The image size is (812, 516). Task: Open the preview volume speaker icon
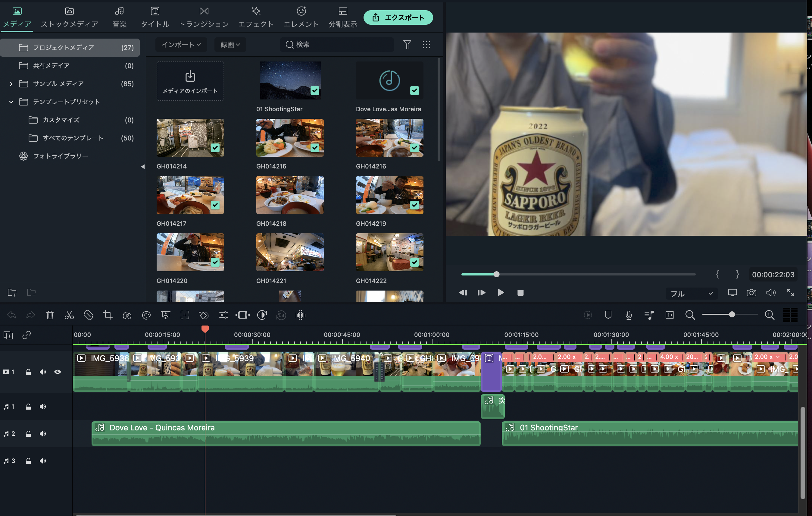(771, 293)
